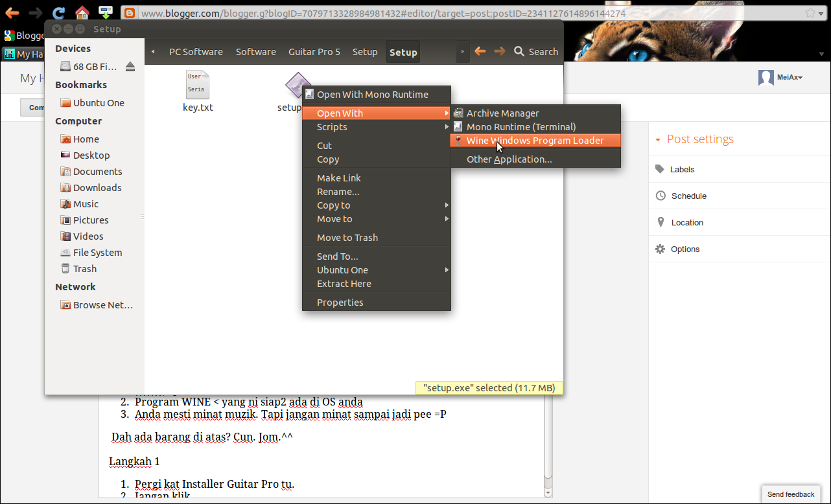
Task: Click the browser address bar URL
Action: 383,13
